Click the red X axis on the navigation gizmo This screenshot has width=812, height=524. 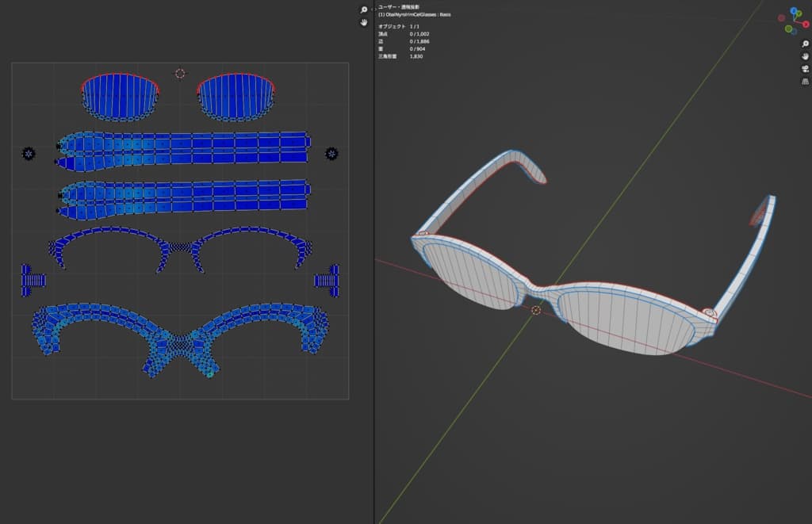[805, 24]
